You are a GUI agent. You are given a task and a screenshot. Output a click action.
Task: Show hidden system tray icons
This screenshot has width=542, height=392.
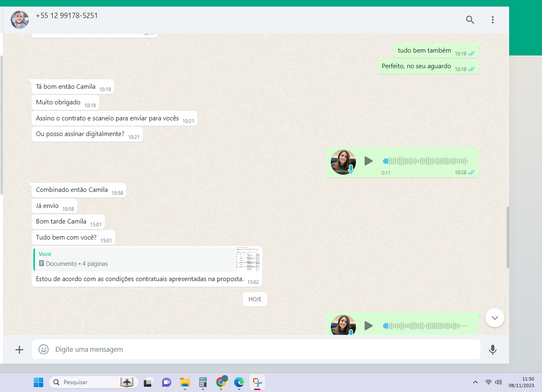coord(475,382)
